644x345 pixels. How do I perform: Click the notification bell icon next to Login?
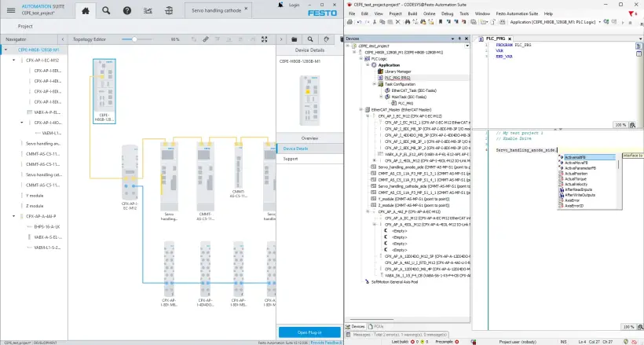[280, 5]
